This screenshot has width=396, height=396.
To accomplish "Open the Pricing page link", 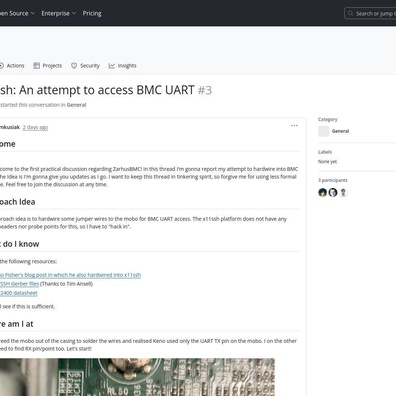I will (92, 13).
